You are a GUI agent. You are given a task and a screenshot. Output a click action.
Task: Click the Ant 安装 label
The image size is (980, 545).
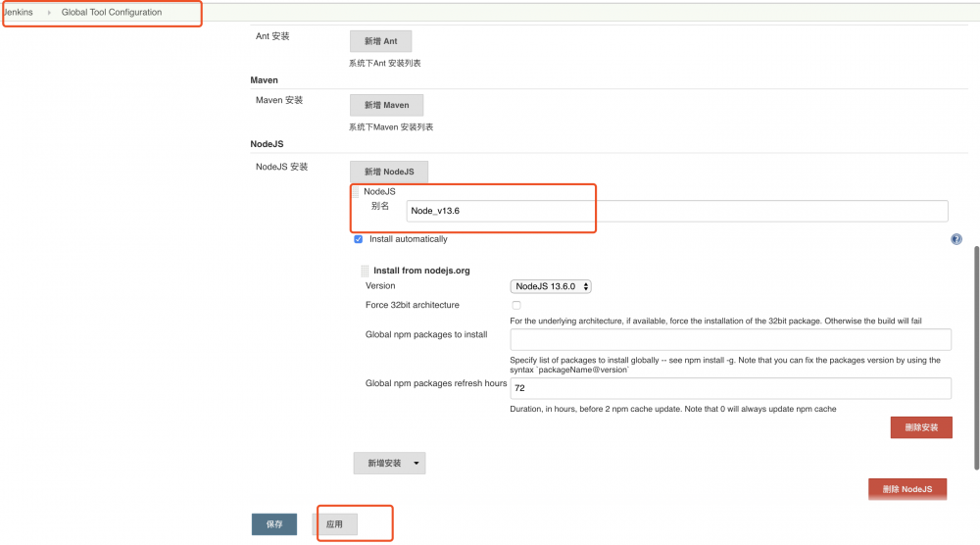[271, 36]
